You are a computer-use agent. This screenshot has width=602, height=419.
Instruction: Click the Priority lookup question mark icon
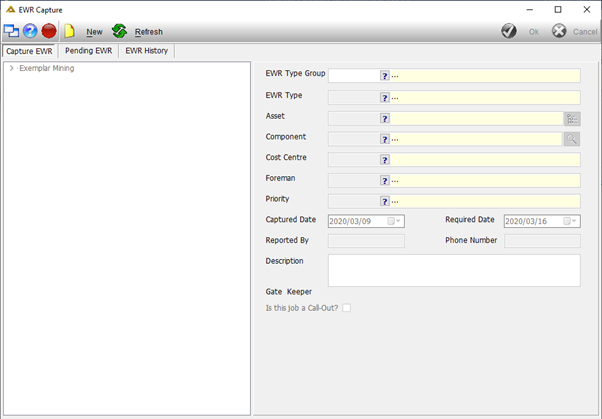pyautogui.click(x=385, y=201)
